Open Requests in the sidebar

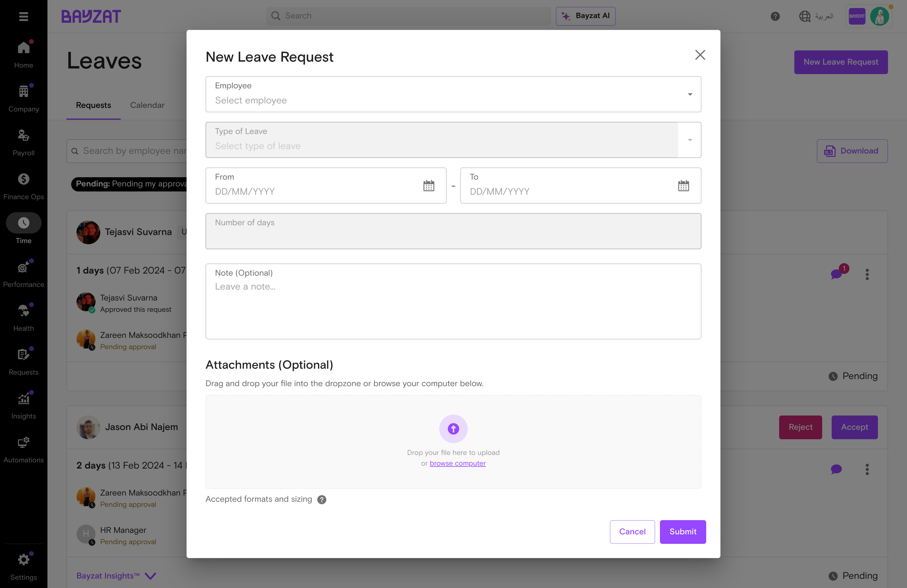pyautogui.click(x=24, y=361)
